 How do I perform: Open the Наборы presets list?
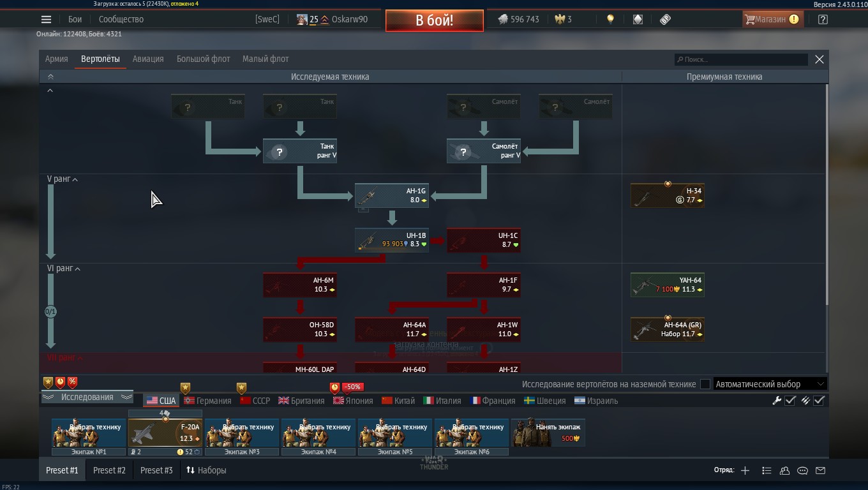[x=206, y=470]
